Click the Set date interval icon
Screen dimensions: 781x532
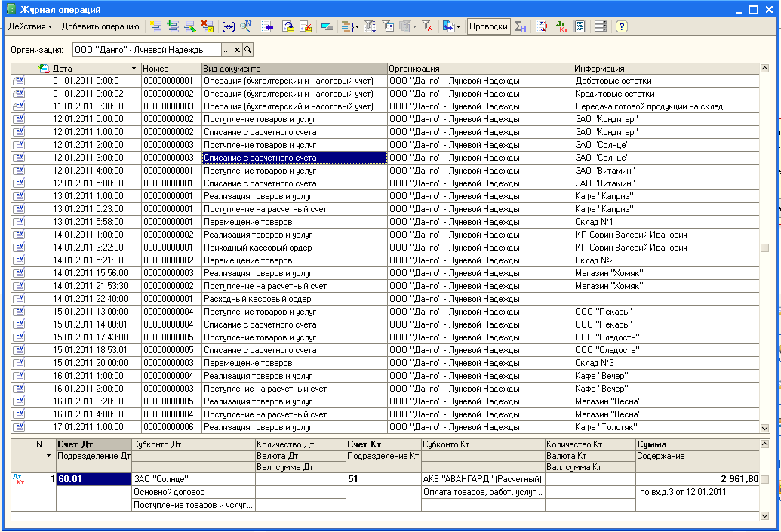[229, 26]
